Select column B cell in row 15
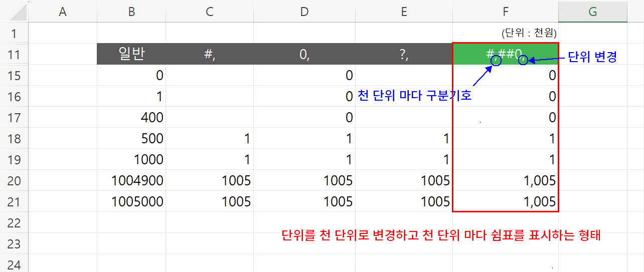 (x=131, y=75)
